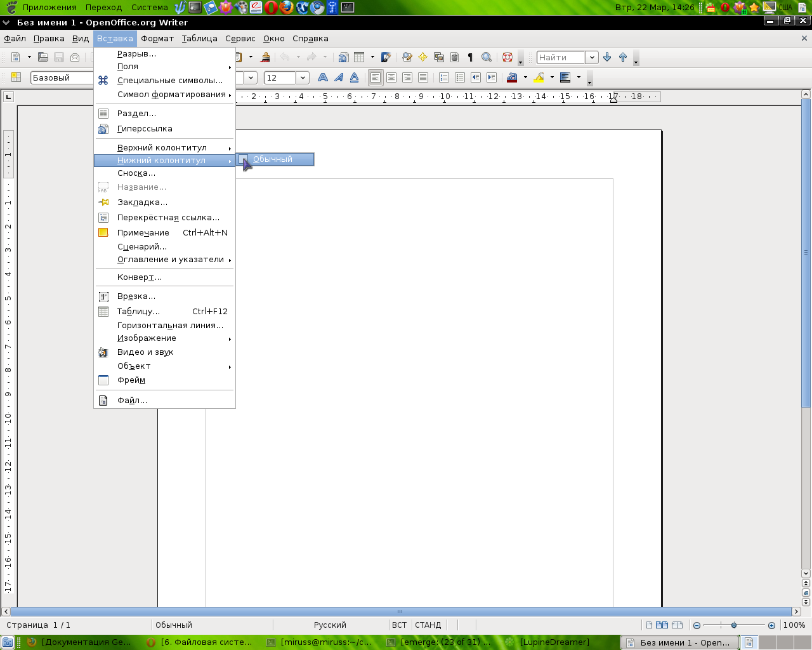Click the Decrease indent icon
This screenshot has width=812, height=650.
pyautogui.click(x=476, y=77)
